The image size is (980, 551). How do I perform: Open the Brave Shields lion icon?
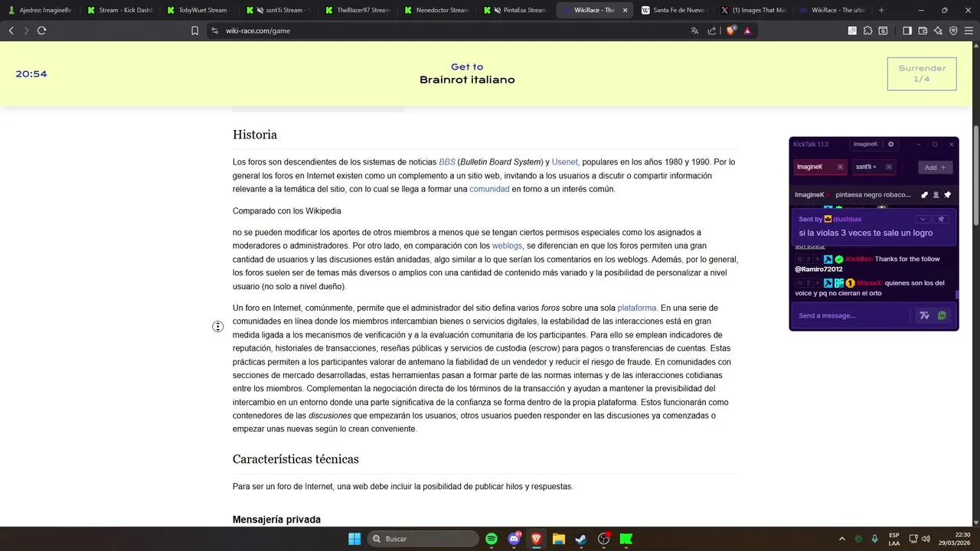tap(730, 31)
